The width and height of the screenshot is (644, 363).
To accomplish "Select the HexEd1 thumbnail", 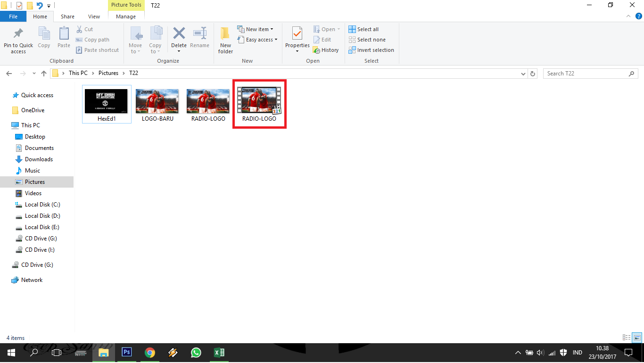I will [x=107, y=104].
